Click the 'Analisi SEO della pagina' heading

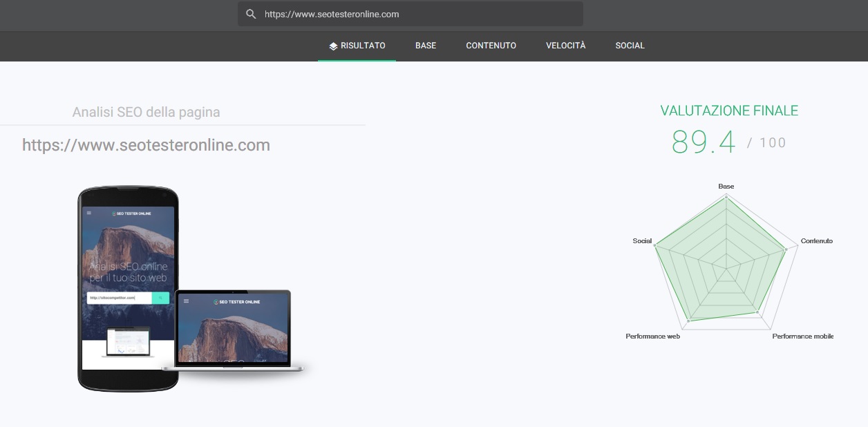(x=146, y=112)
